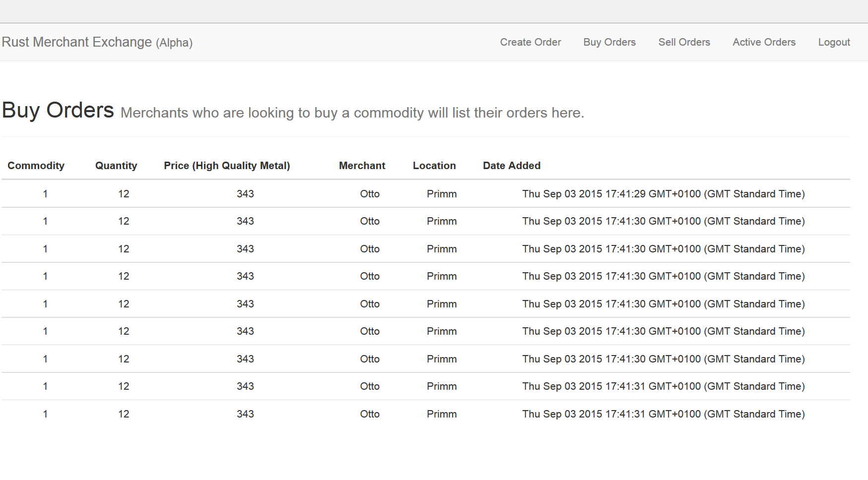
Task: Select the order dated 17:41:29
Action: click(663, 194)
